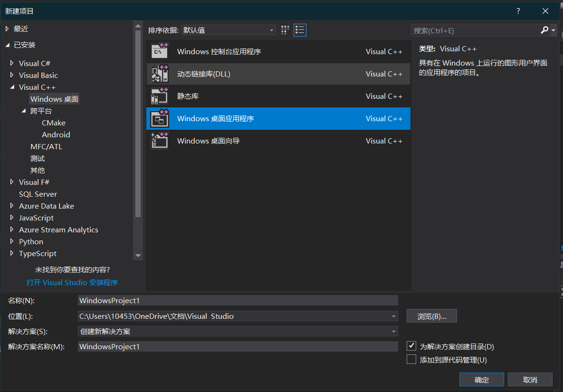This screenshot has width=563, height=392.
Task: Expand the JavaScript node
Action: [x=12, y=218]
